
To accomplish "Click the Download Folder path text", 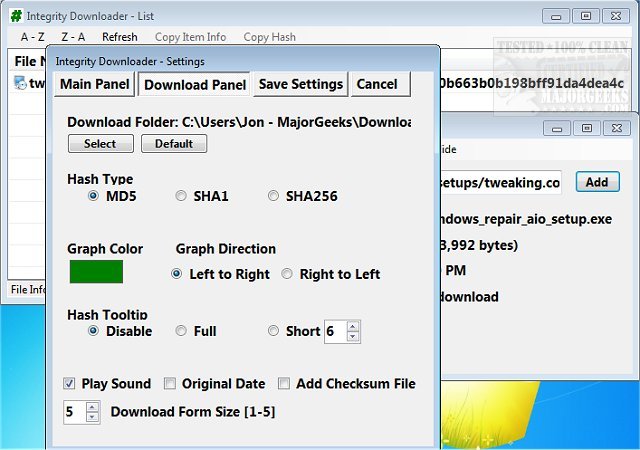I will (239, 122).
